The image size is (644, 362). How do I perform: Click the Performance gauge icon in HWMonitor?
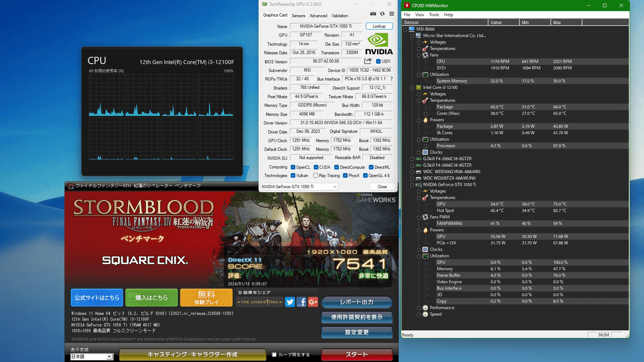pos(425,308)
